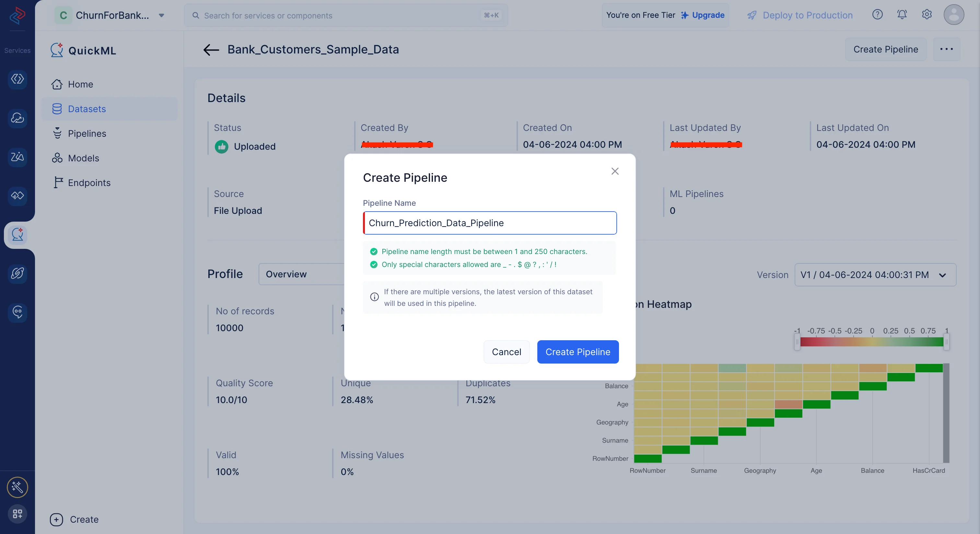Cancel the pipeline creation dialog

click(x=506, y=352)
